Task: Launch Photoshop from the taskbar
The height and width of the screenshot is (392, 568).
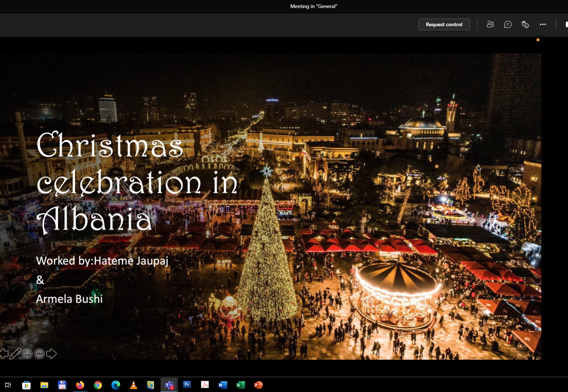Action: [187, 384]
